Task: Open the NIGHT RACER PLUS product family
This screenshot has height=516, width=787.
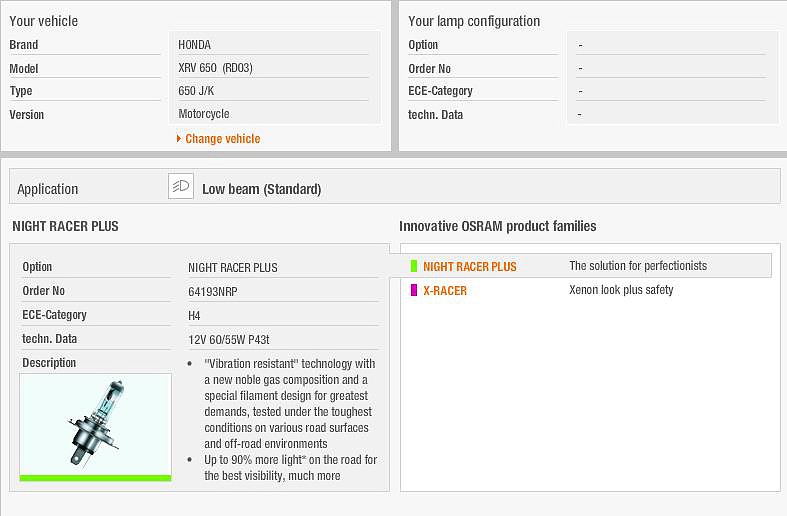Action: 470,267
